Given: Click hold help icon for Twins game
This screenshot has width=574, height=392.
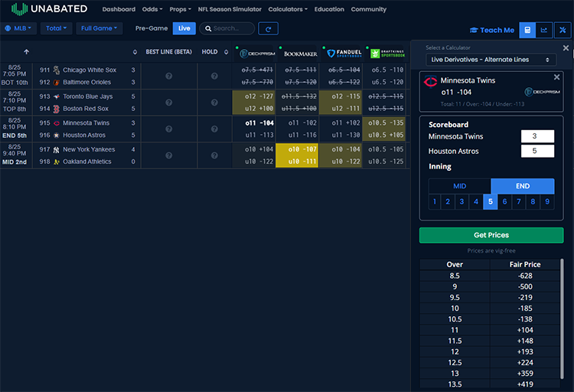Looking at the screenshot, I should pos(214,129).
